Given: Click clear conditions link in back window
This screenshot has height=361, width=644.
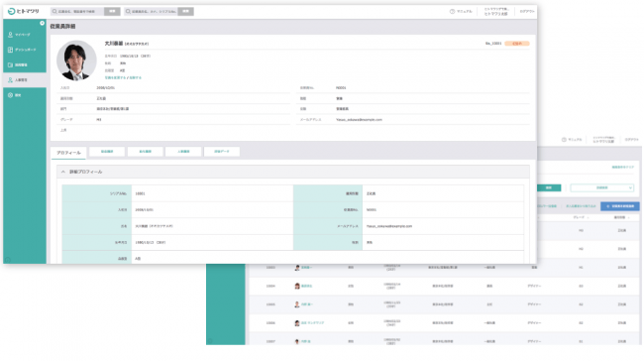Looking at the screenshot, I should pyautogui.click(x=622, y=168).
